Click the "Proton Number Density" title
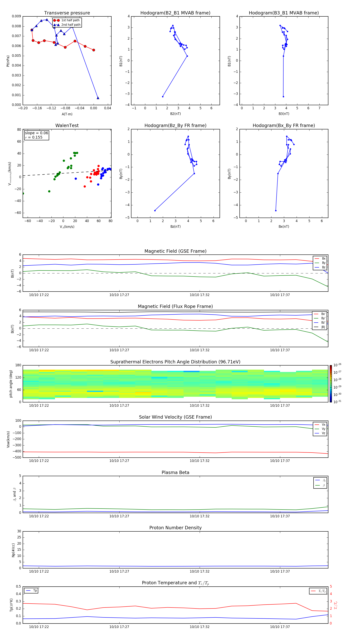The height and width of the screenshot is (644, 351). [x=175, y=528]
